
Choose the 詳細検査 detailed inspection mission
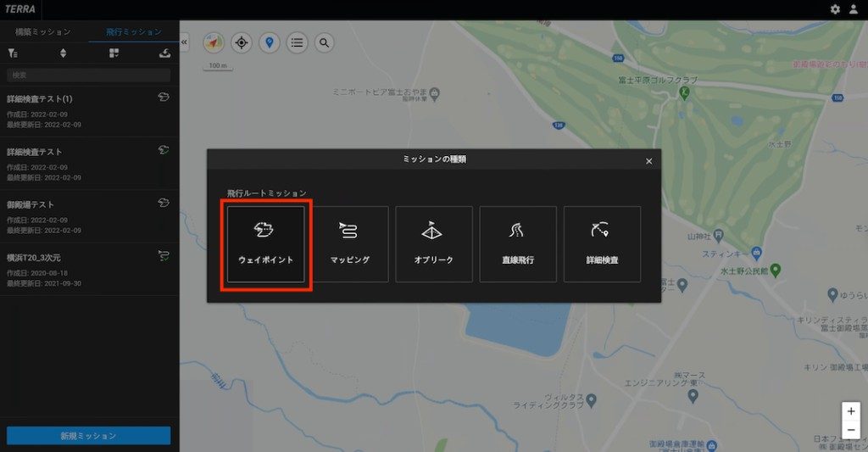point(602,244)
